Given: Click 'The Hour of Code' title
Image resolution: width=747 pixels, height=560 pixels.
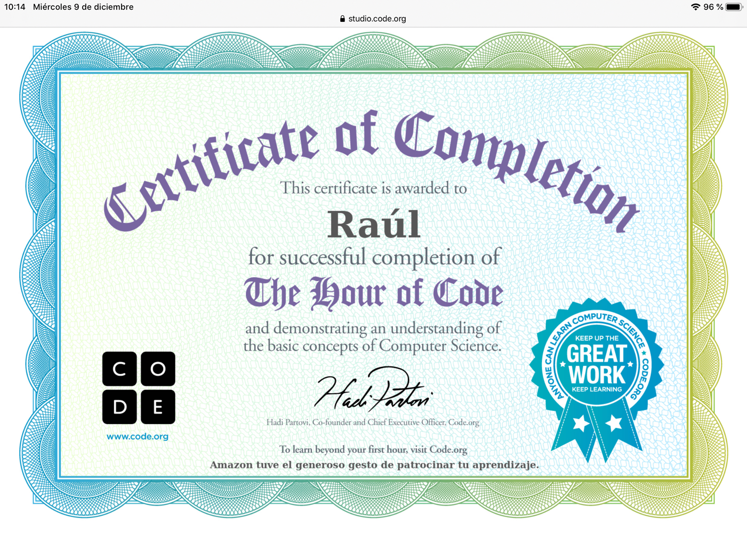Looking at the screenshot, I should click(373, 294).
